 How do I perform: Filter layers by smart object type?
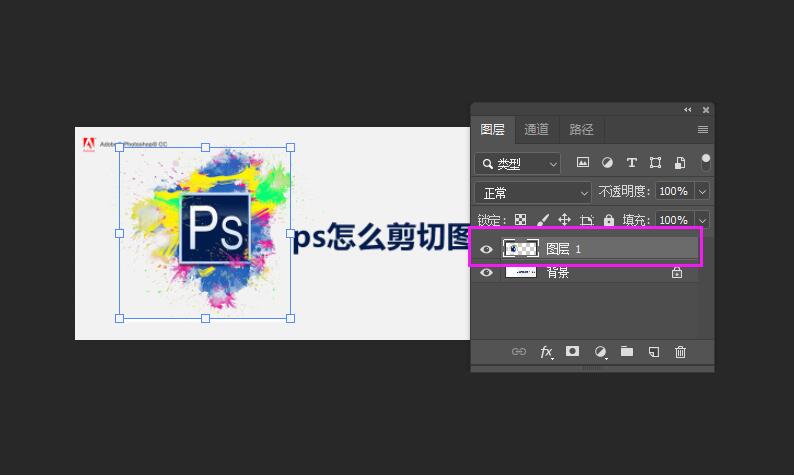[x=680, y=163]
